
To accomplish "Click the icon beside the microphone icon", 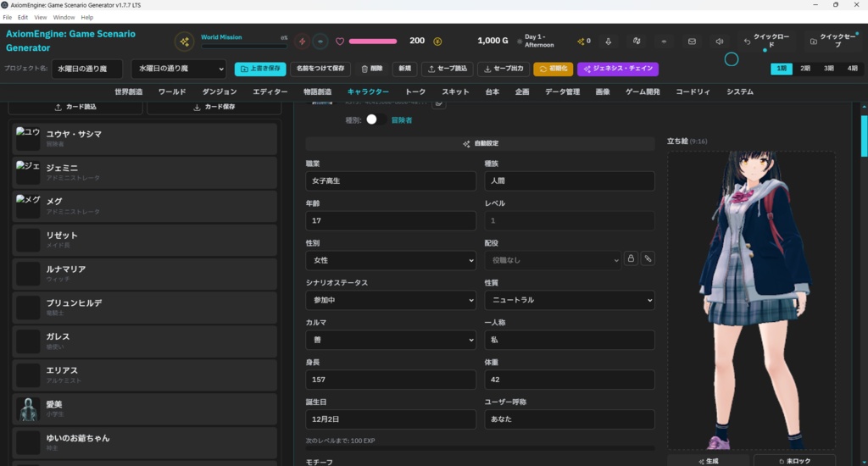I will pyautogui.click(x=637, y=42).
